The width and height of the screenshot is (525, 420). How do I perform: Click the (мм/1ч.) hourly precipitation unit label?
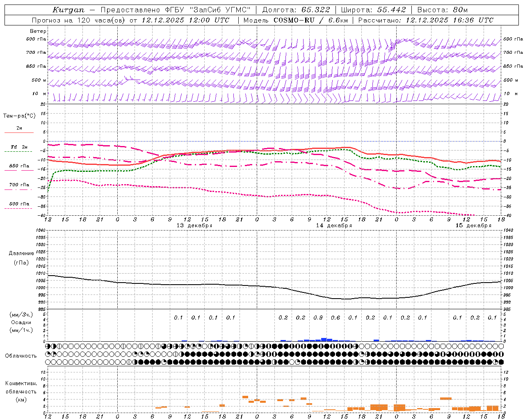[21, 330]
